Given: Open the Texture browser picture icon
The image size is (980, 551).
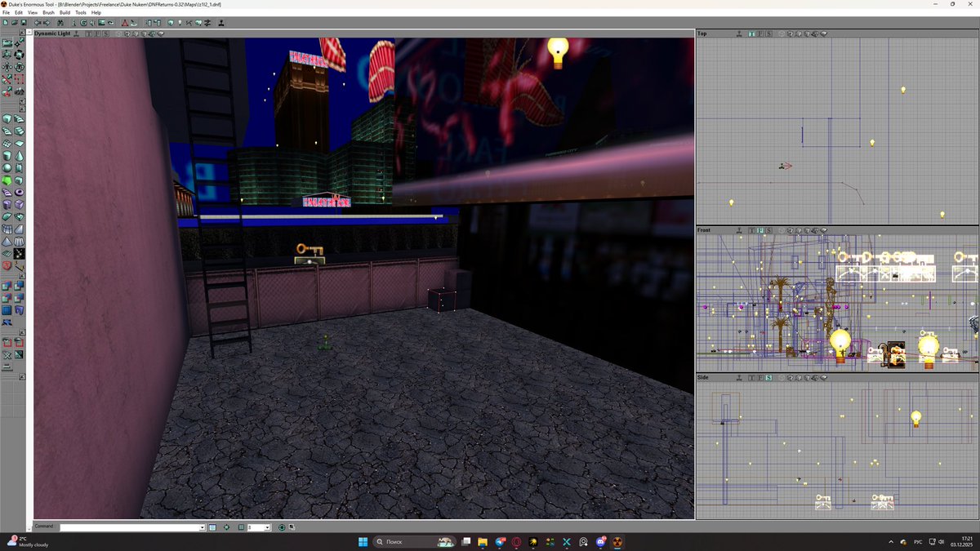Looking at the screenshot, I should pyautogui.click(x=101, y=23).
